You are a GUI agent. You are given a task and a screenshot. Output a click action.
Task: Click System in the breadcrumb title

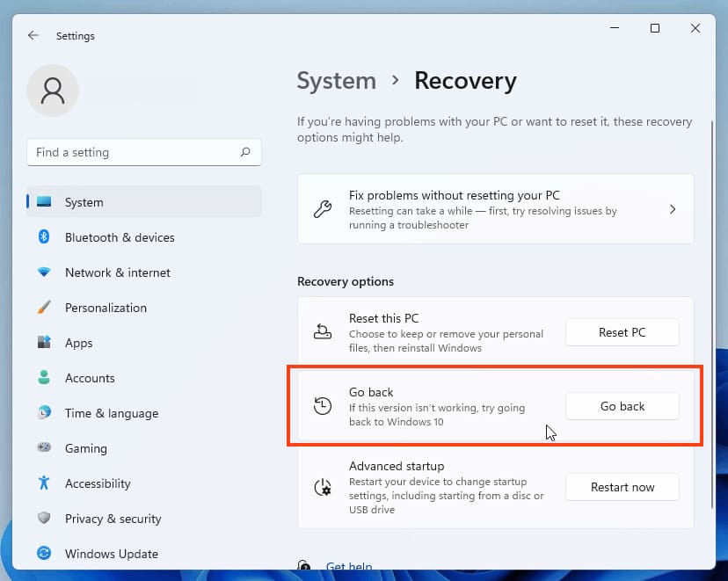[336, 81]
